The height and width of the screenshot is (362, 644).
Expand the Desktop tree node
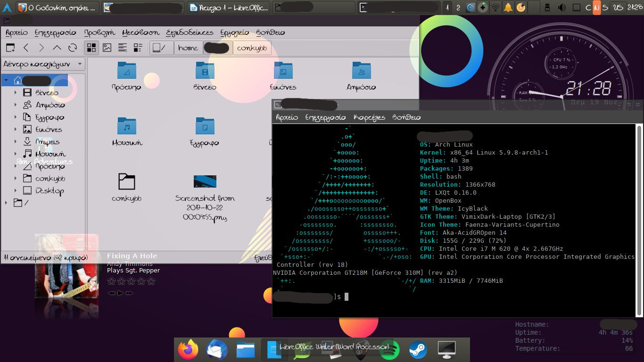point(16,191)
